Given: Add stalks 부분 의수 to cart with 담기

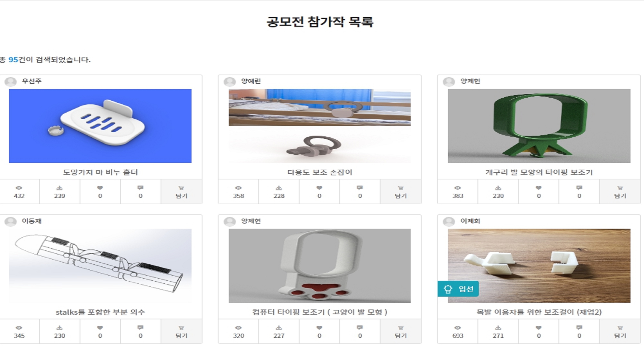Looking at the screenshot, I should [x=182, y=331].
